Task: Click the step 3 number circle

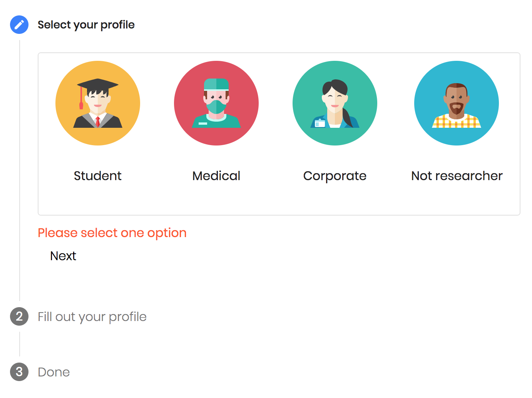Action: point(19,372)
